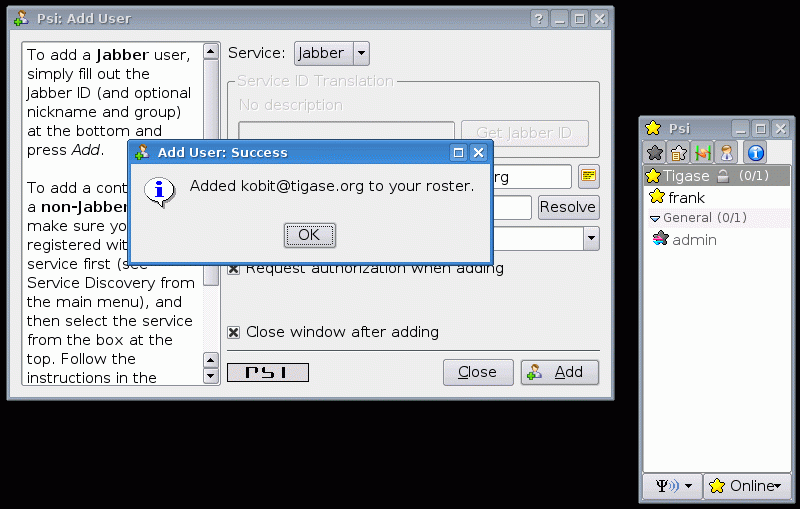800x509 pixels.
Task: Click the Add User Success dialog title icon
Action: pyautogui.click(x=141, y=152)
